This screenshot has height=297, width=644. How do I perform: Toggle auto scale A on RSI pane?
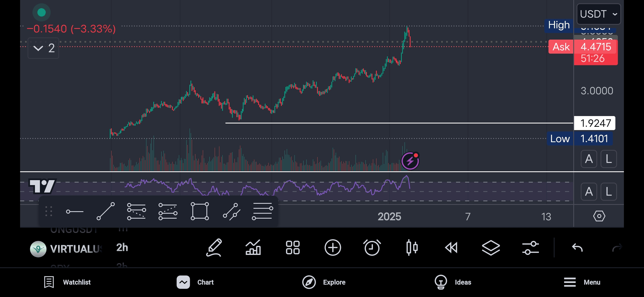(589, 192)
